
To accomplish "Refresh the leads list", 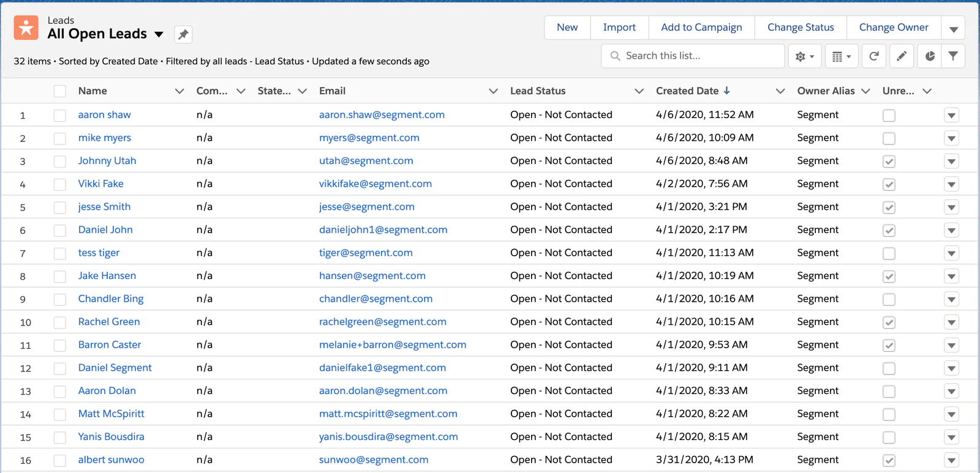I will coord(874,56).
